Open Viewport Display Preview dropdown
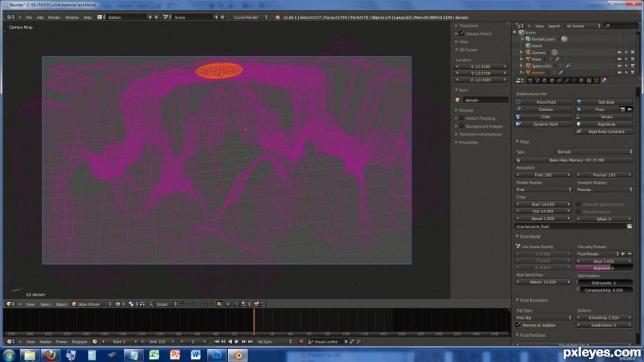644x362 pixels. [x=604, y=190]
